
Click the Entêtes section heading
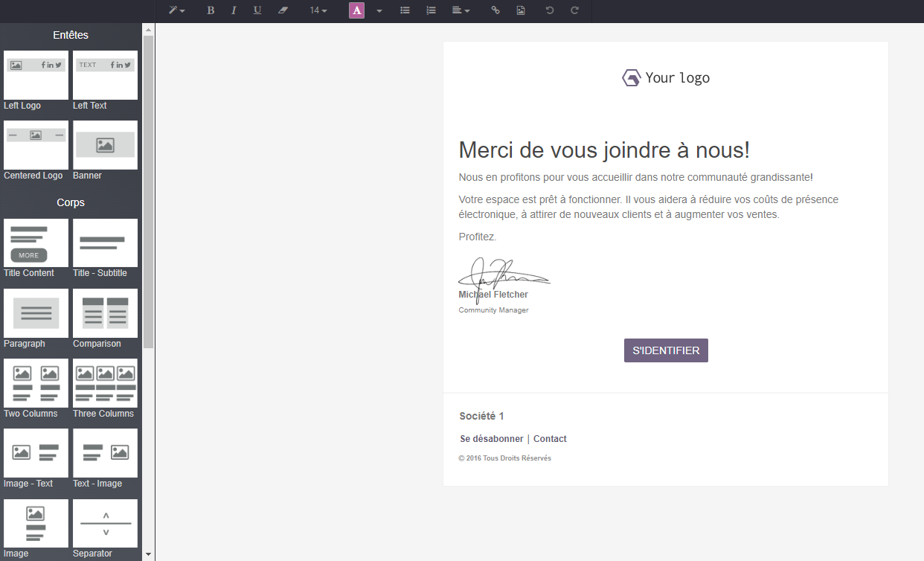pos(71,35)
